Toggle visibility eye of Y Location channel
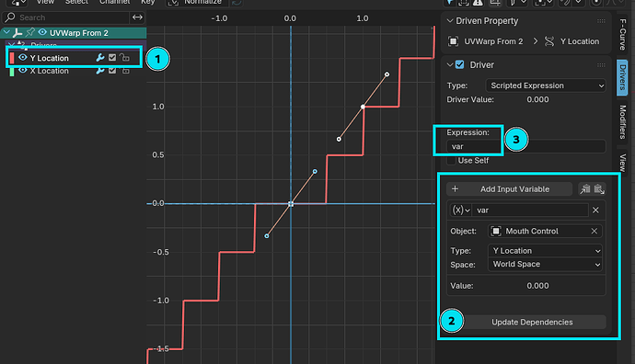The width and height of the screenshot is (635, 364). pos(23,57)
